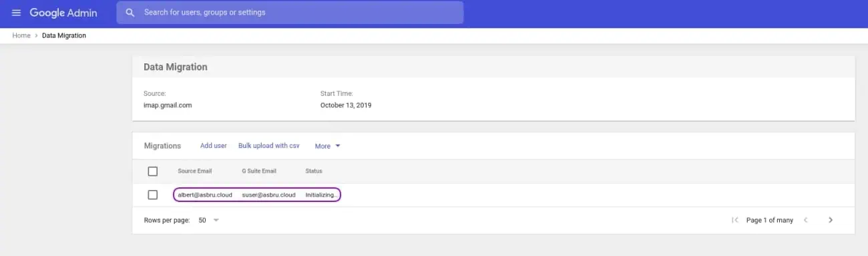The height and width of the screenshot is (256, 868).
Task: Select suser@asbru.cloud G Suite email cell
Action: click(269, 195)
